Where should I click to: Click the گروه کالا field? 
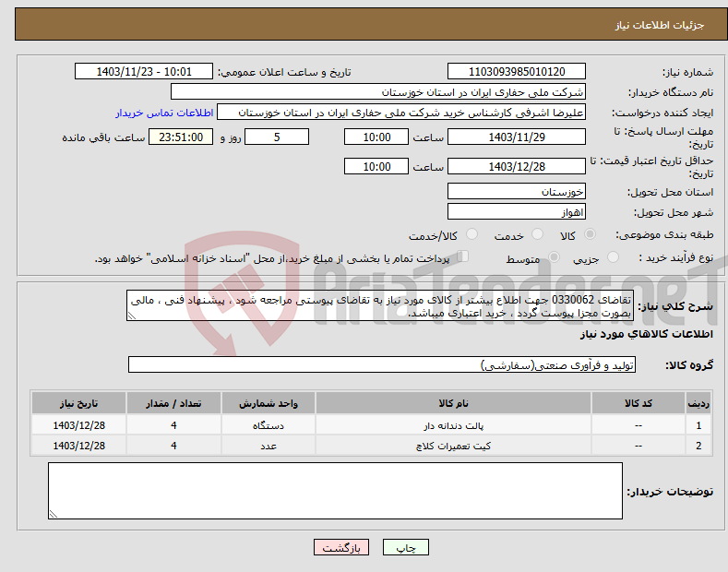coord(382,365)
